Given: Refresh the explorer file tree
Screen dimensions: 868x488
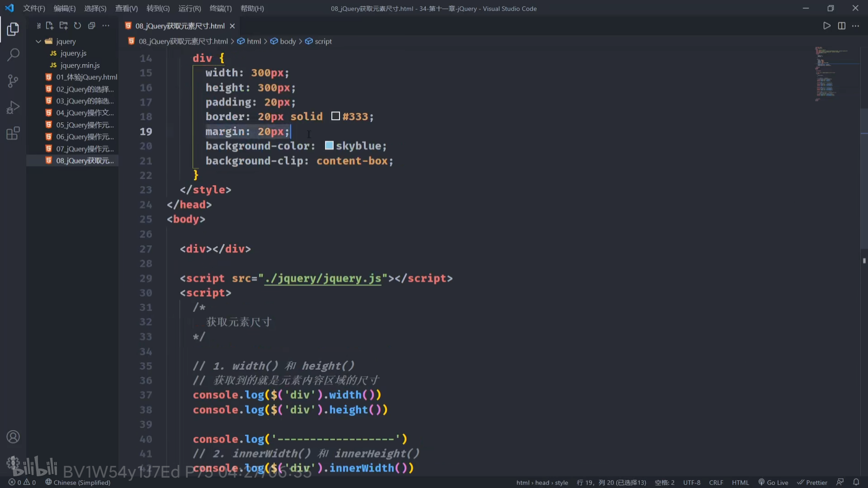Looking at the screenshot, I should point(77,26).
